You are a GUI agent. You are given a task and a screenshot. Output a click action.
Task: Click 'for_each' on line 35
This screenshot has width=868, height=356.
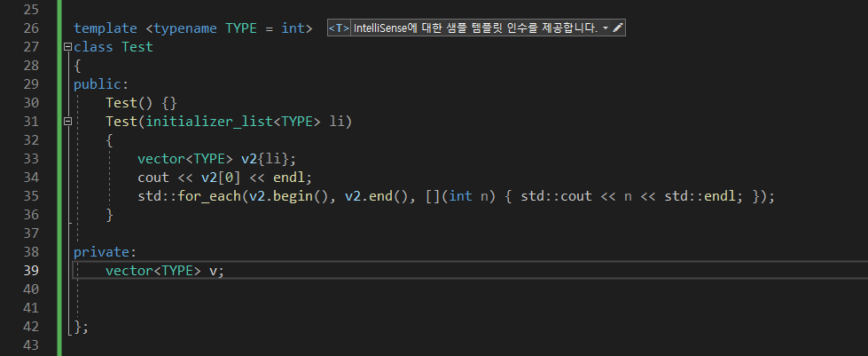pos(209,195)
